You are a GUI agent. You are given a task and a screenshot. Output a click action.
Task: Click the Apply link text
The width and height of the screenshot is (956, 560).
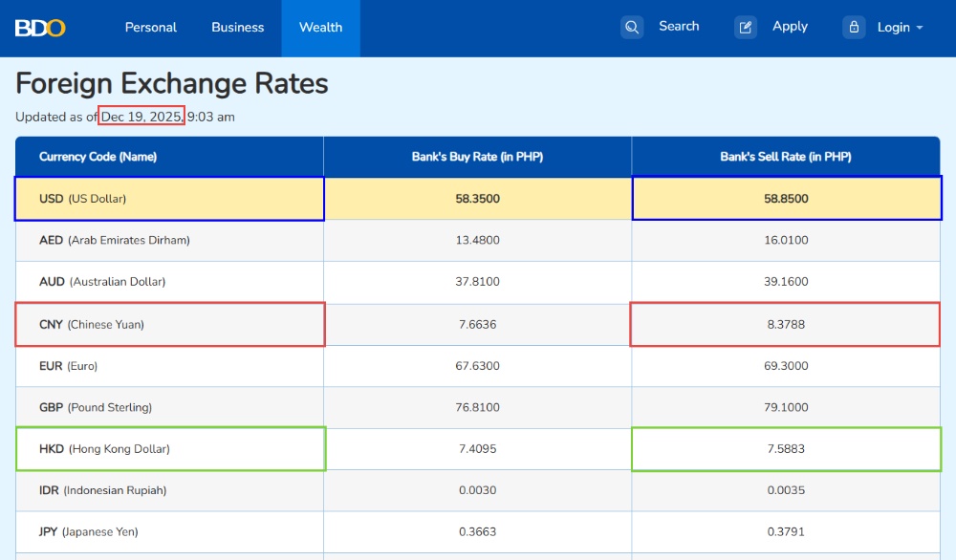tap(790, 27)
